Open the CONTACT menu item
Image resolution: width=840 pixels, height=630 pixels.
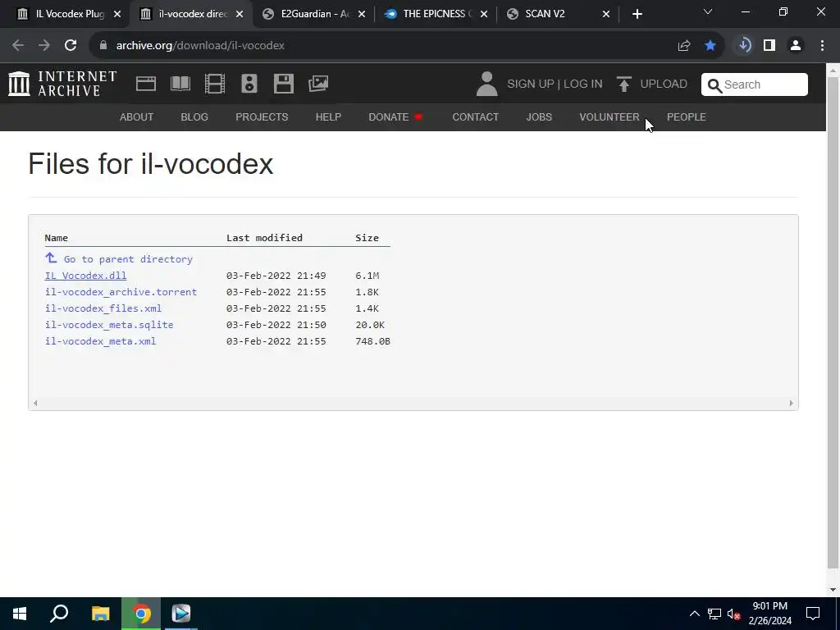(x=475, y=116)
